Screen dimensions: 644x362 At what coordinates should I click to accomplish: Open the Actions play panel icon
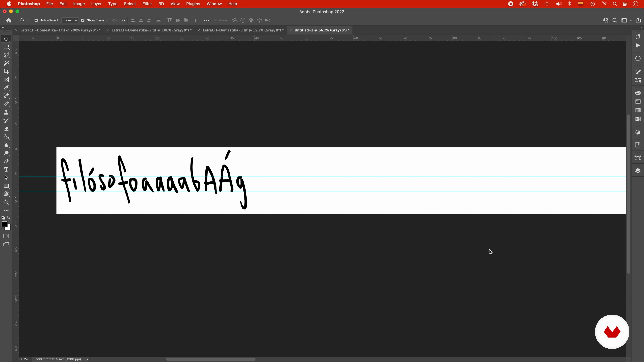click(638, 45)
